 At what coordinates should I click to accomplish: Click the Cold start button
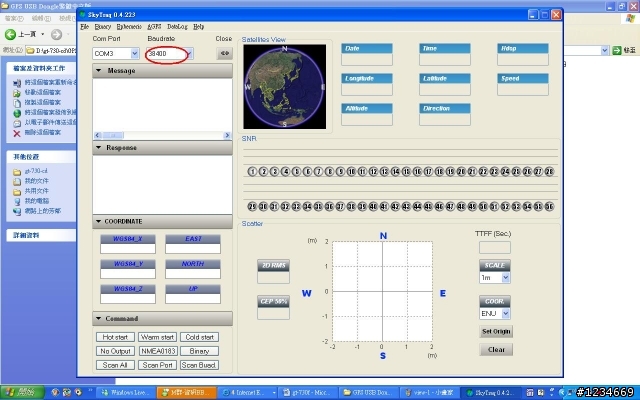pyautogui.click(x=200, y=337)
